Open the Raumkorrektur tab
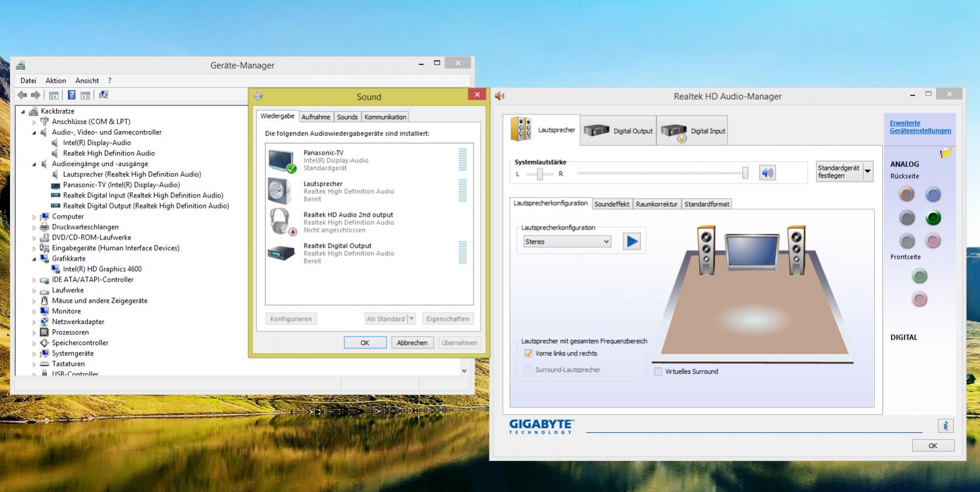 [x=657, y=204]
